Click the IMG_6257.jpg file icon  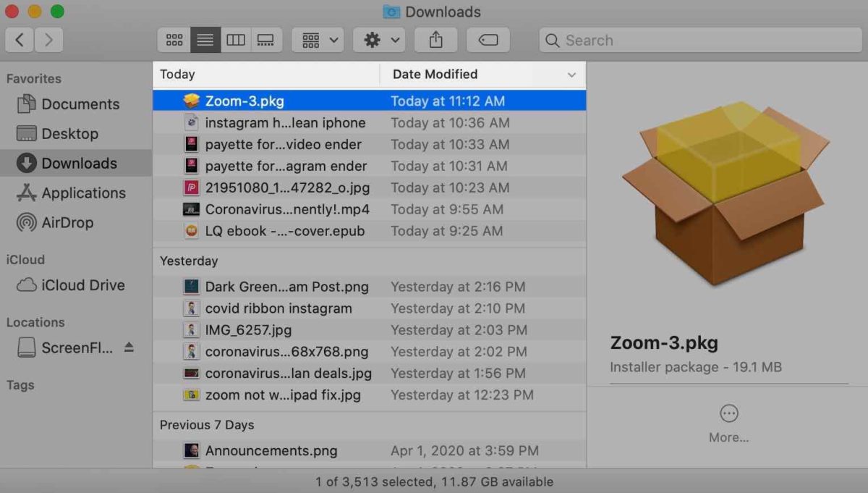[191, 330]
